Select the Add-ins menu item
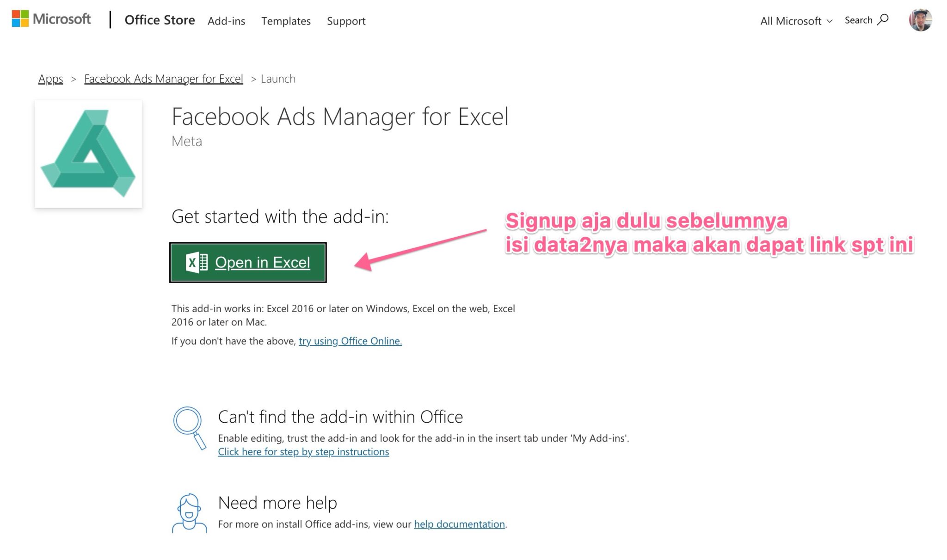Viewport: 947px width, 560px height. point(227,21)
